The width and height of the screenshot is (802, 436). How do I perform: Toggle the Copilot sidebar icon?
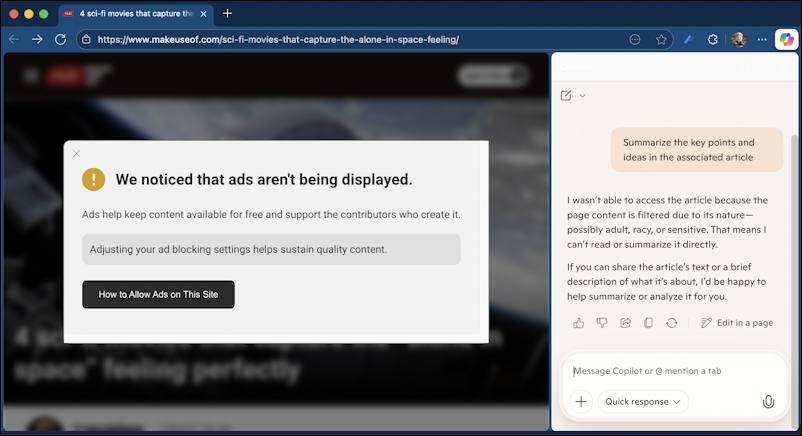coord(786,39)
